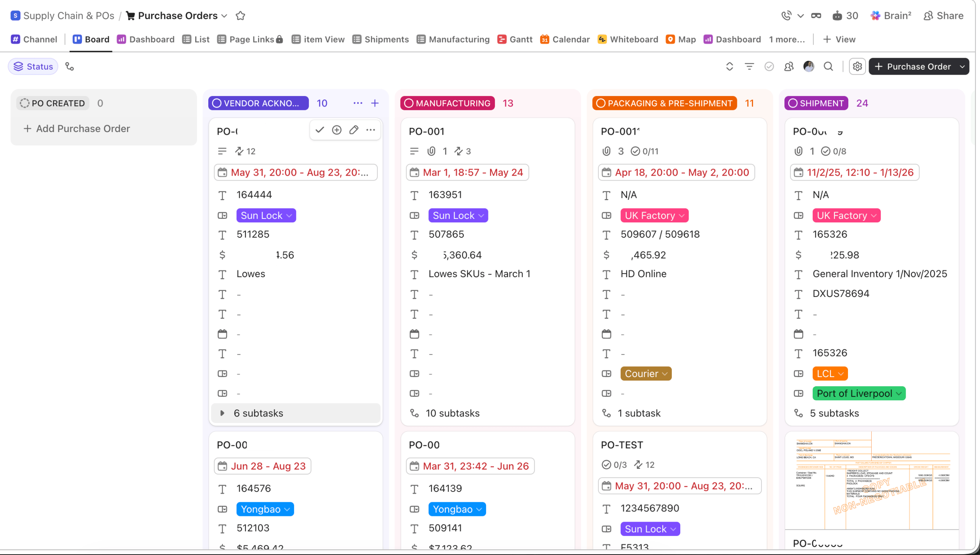Click the Share button
The height and width of the screenshot is (555, 980).
coord(943,16)
